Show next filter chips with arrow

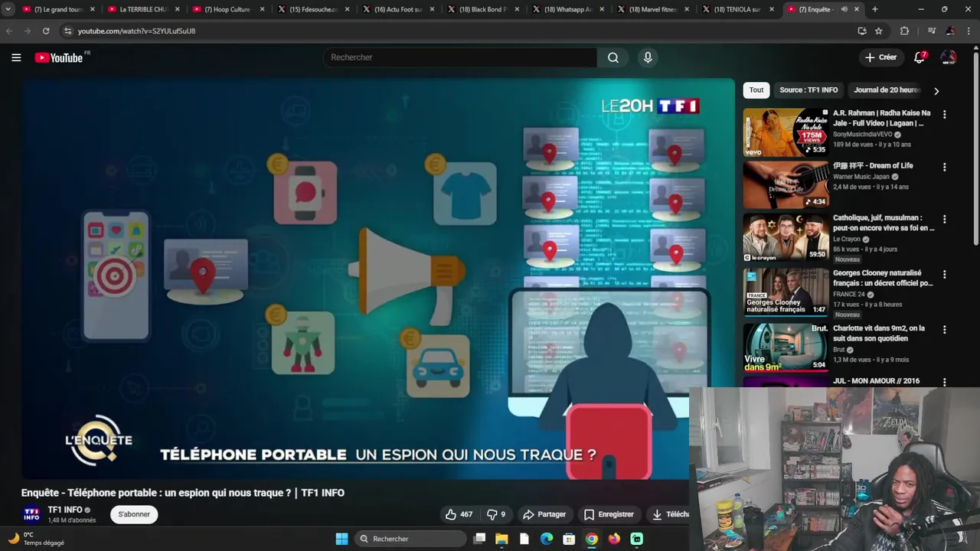coord(936,90)
